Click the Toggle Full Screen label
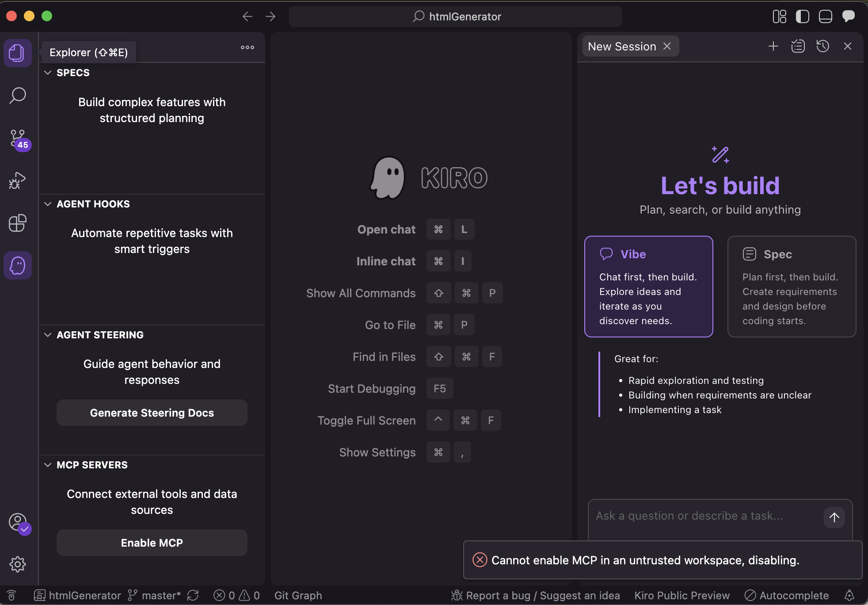 [x=366, y=421]
